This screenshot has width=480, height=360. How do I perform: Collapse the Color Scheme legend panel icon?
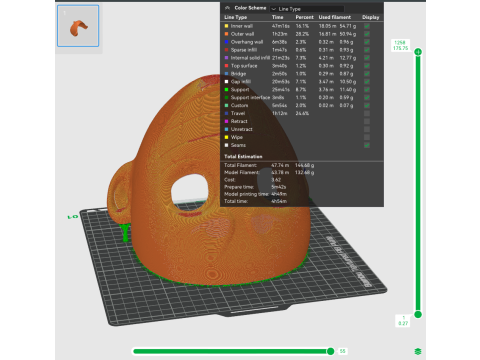tap(228, 8)
